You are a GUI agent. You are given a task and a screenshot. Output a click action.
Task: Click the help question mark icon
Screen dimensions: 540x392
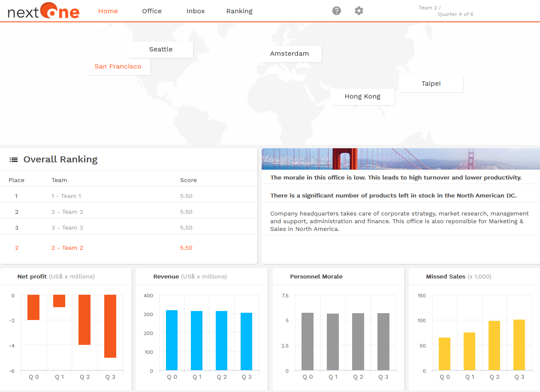click(337, 11)
